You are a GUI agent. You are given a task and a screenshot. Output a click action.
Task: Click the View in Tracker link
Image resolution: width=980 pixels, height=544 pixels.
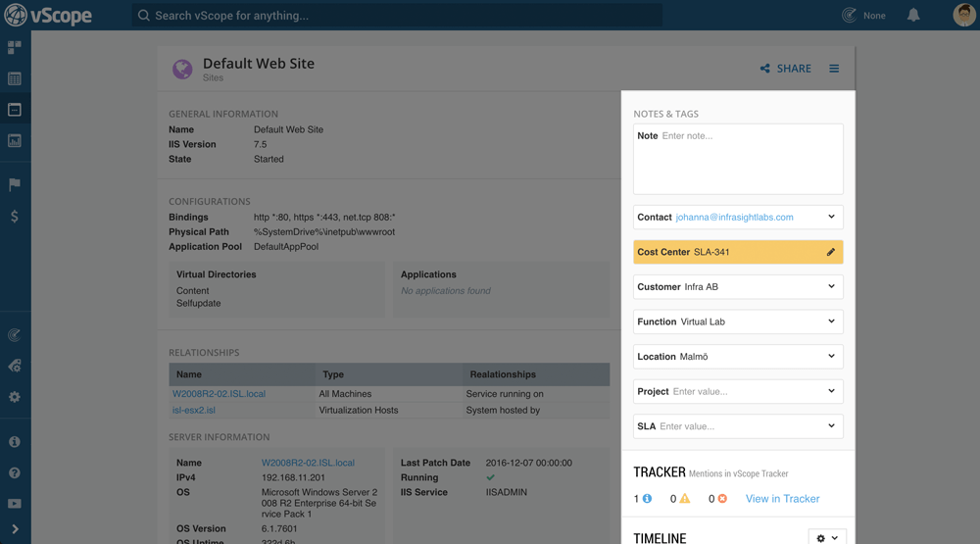782,498
